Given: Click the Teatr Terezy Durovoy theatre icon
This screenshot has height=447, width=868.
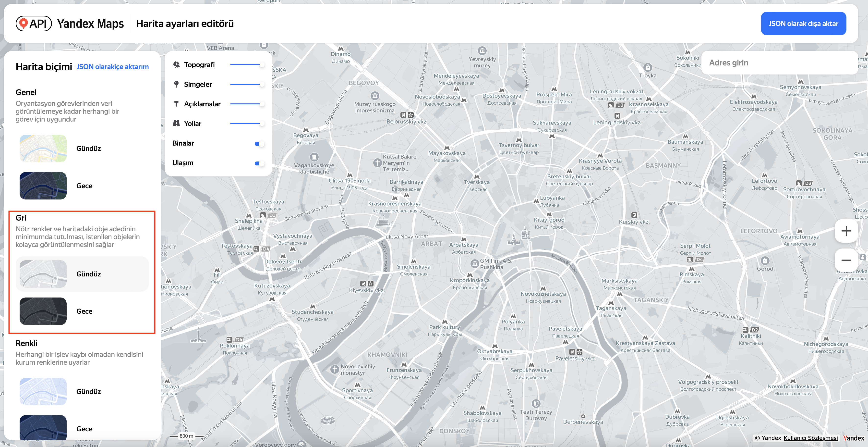Looking at the screenshot, I should click(x=536, y=404).
